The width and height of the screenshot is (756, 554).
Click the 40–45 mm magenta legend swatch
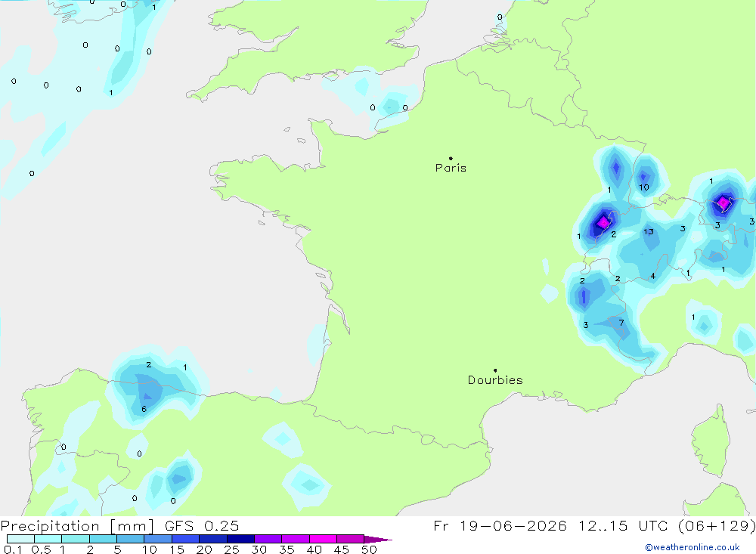[x=323, y=539]
